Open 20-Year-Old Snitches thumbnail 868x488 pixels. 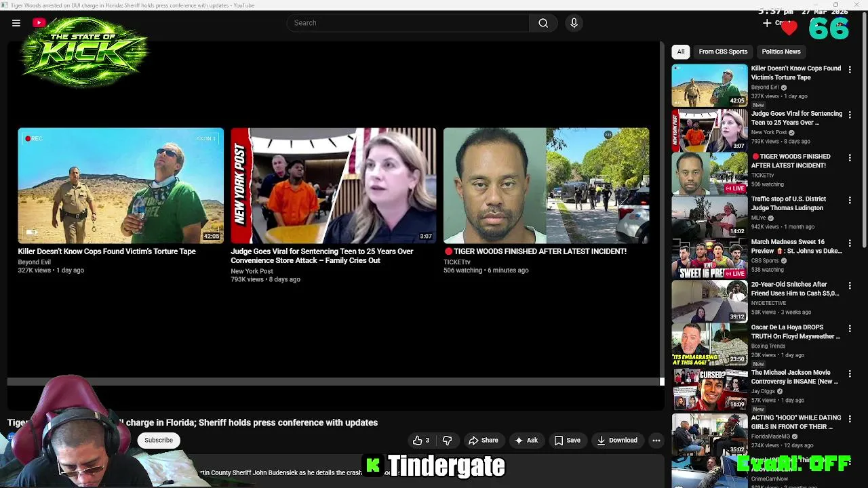point(709,302)
